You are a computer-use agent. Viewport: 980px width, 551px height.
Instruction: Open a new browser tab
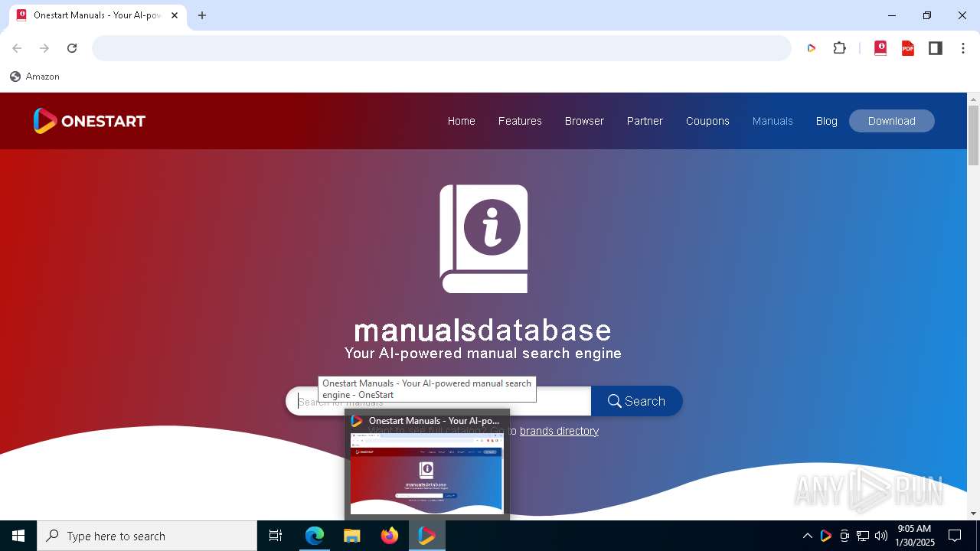click(x=202, y=15)
